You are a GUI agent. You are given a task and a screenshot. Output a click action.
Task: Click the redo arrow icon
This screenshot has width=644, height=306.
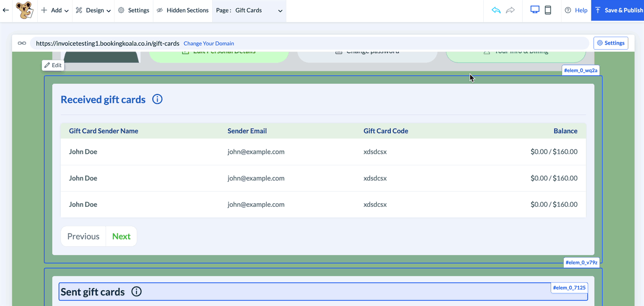510,10
